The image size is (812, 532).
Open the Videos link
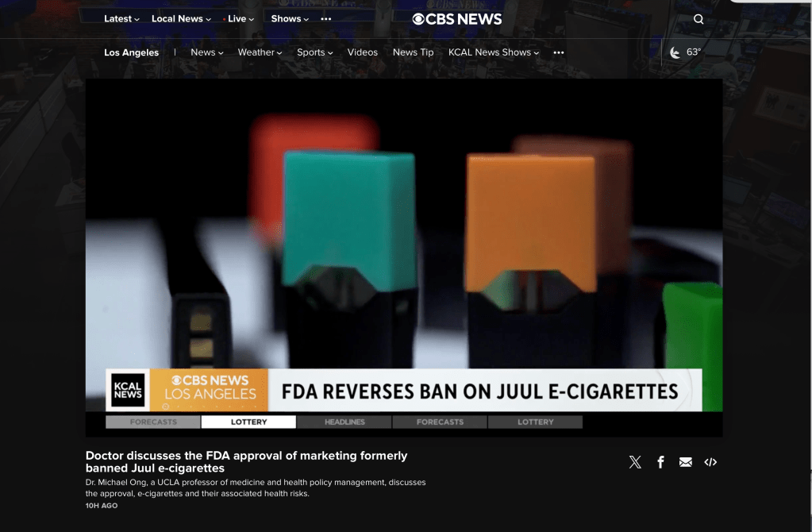[x=363, y=52]
